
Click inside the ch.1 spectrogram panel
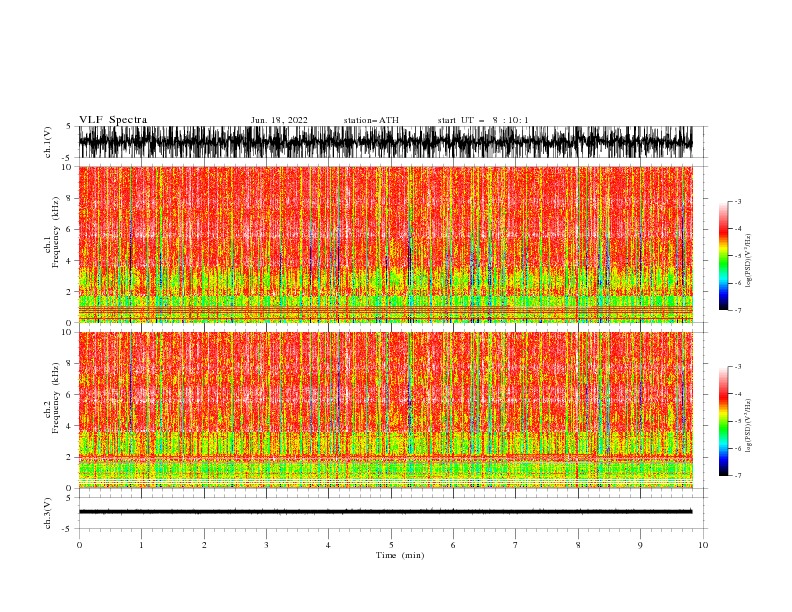[385, 244]
